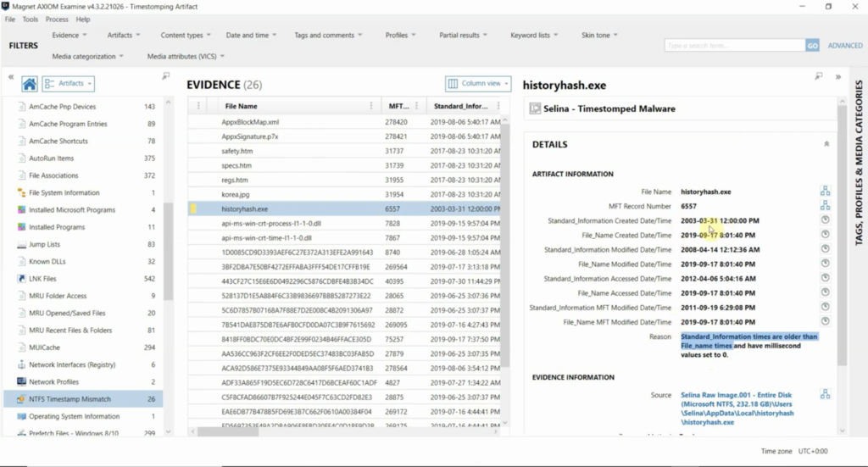Open Column view selector dropdown
The width and height of the screenshot is (868, 467).
(x=478, y=84)
